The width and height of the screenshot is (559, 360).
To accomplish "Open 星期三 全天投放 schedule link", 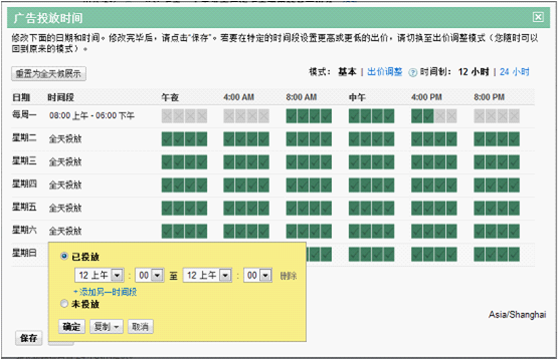I will click(65, 162).
